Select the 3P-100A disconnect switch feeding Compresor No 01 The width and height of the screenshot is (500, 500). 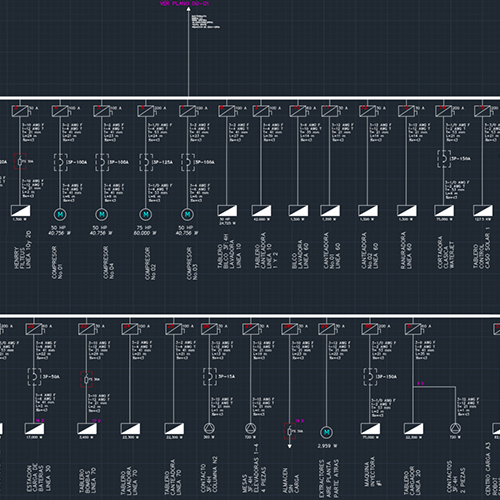(60, 162)
